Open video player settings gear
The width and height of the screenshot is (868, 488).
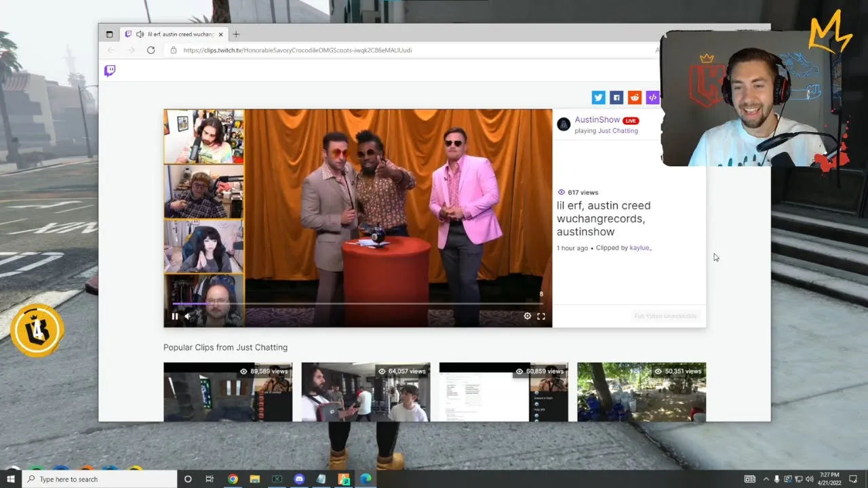[x=528, y=316]
